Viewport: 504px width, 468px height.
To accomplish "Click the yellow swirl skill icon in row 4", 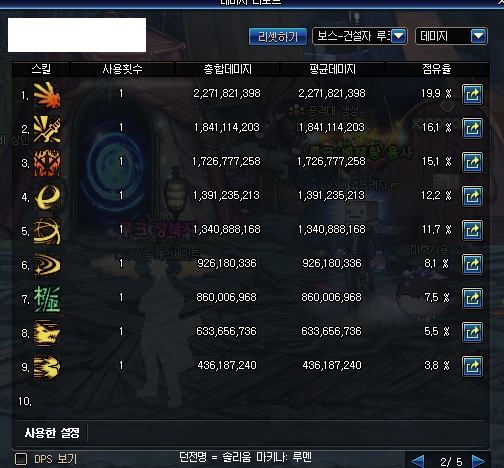I will (x=47, y=197).
